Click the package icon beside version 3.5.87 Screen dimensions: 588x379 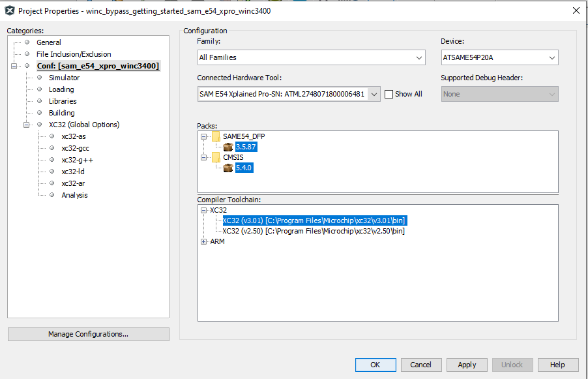[x=228, y=147]
